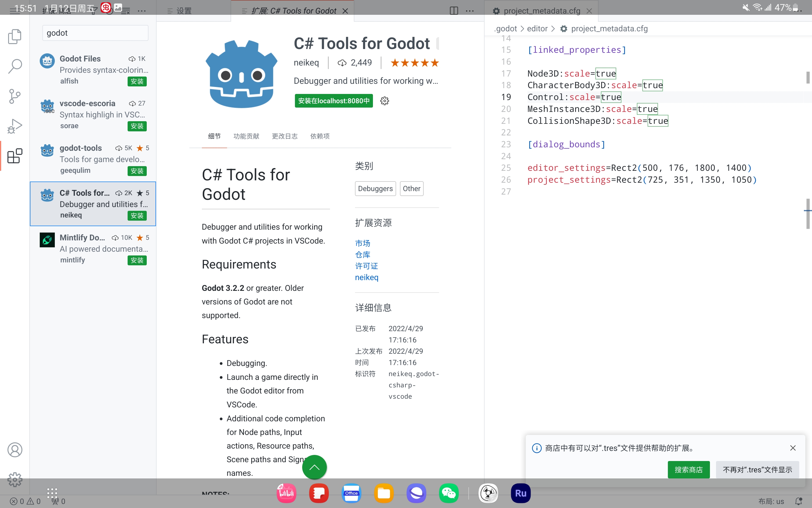This screenshot has height=508, width=812.
Task: Open the Accounts menu icon
Action: click(14, 450)
